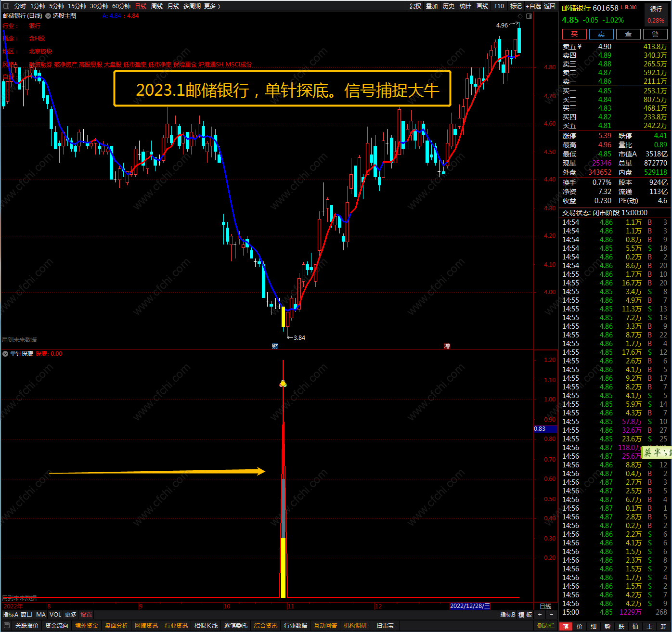The image size is (672, 632).
Task: Select the 价 tab at bottom right
Action: click(580, 626)
